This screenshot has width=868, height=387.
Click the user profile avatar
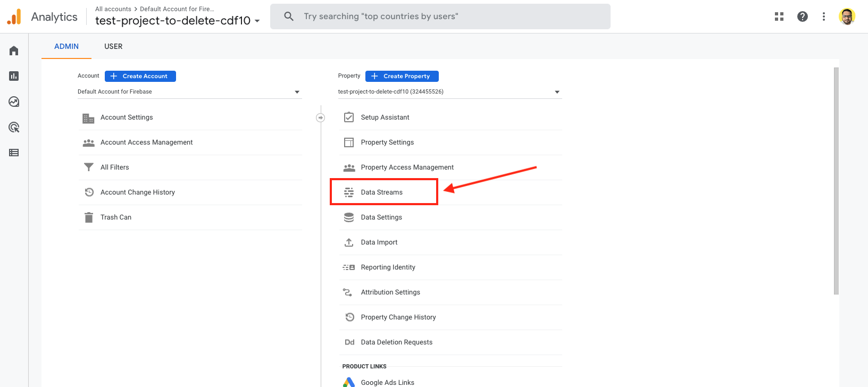(x=847, y=16)
